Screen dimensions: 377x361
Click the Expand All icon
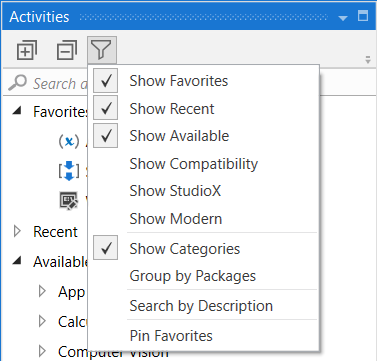click(x=27, y=50)
